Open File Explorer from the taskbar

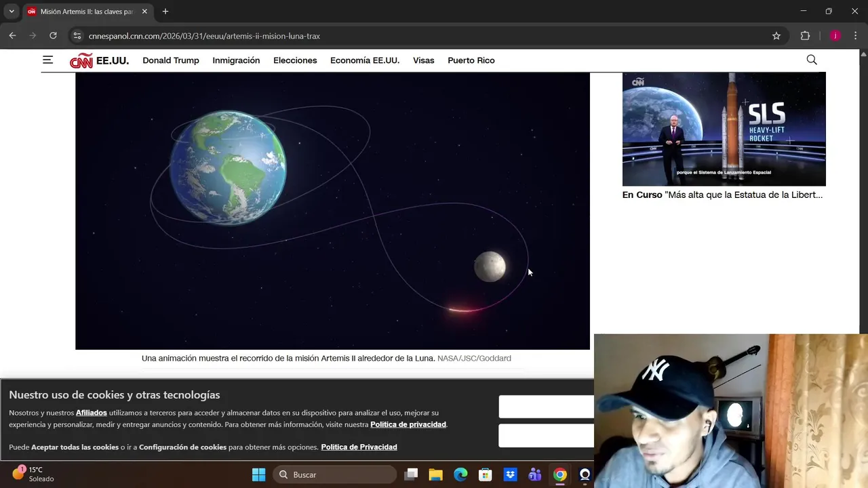click(x=435, y=474)
